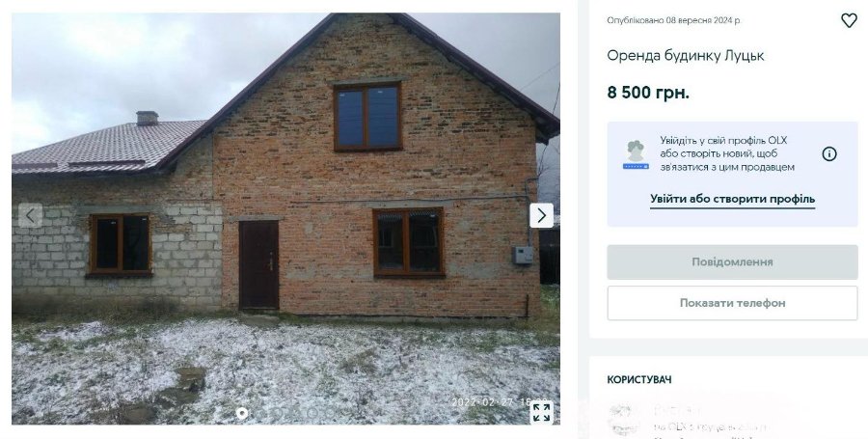This screenshot has height=439, width=868.
Task: Open the info icon in login notice
Action: click(828, 154)
